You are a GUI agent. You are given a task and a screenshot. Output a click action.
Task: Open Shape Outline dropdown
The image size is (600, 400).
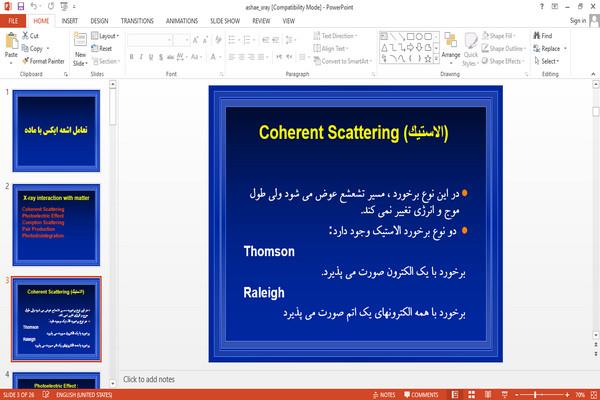(504, 48)
